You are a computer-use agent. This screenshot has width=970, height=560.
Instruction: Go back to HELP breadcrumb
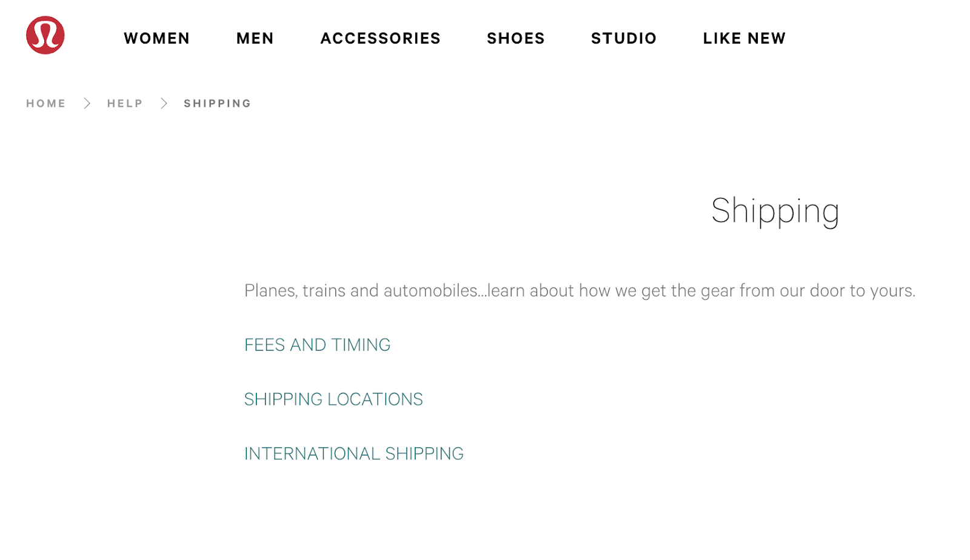(x=125, y=104)
